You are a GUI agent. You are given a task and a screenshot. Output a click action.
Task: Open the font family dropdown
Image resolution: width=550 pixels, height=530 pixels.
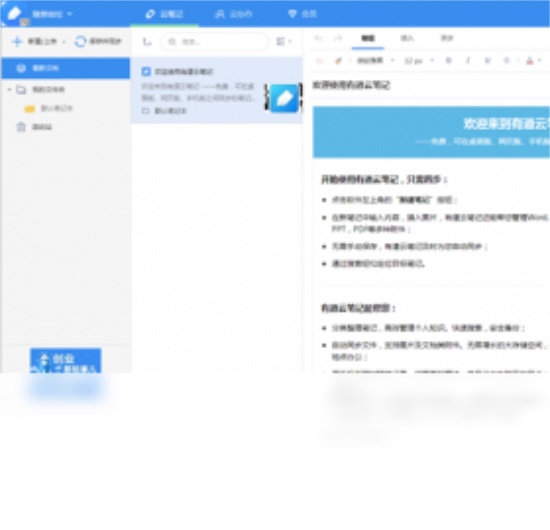click(375, 61)
